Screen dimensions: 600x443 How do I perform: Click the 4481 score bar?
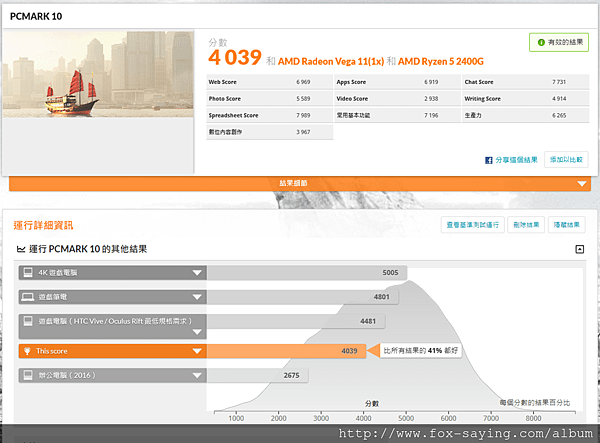click(x=296, y=321)
